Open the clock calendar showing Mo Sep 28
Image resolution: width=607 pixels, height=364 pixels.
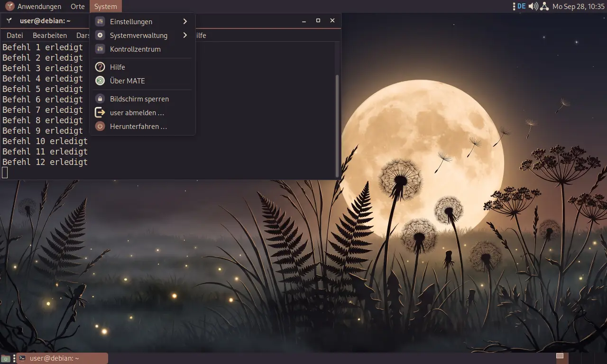[x=579, y=7]
